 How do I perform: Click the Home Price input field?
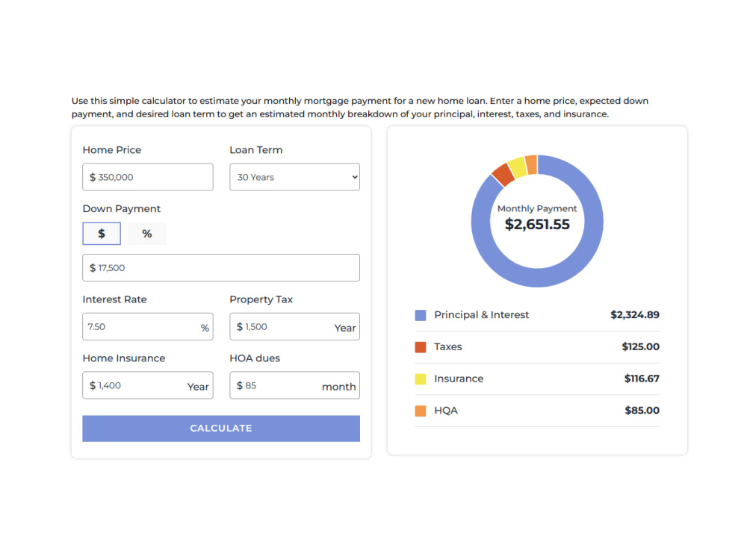(148, 177)
